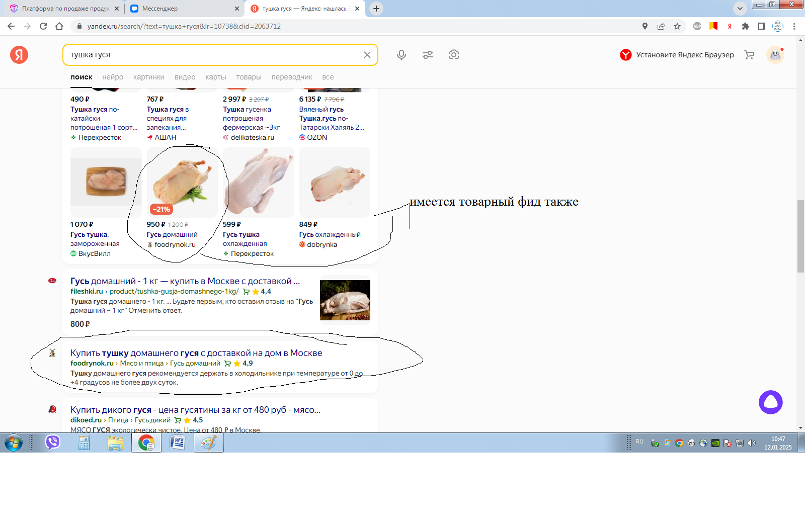Open dikoed.ru domain link in result
This screenshot has width=805, height=532.
click(x=86, y=420)
